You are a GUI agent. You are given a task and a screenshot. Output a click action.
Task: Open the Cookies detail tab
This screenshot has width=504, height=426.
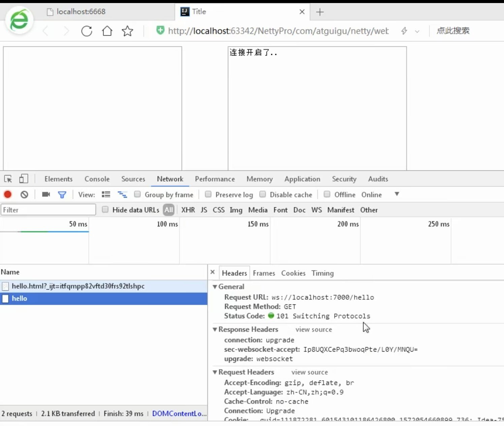coord(293,273)
